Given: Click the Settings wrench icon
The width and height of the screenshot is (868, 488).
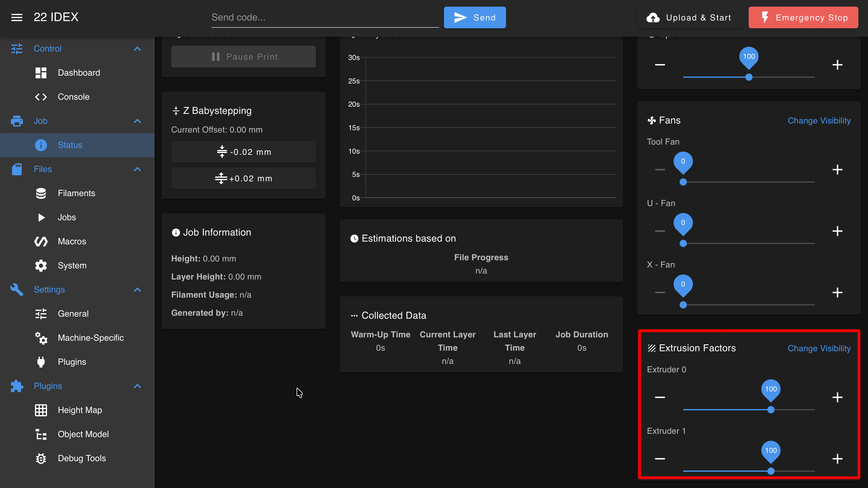Looking at the screenshot, I should pyautogui.click(x=17, y=289).
